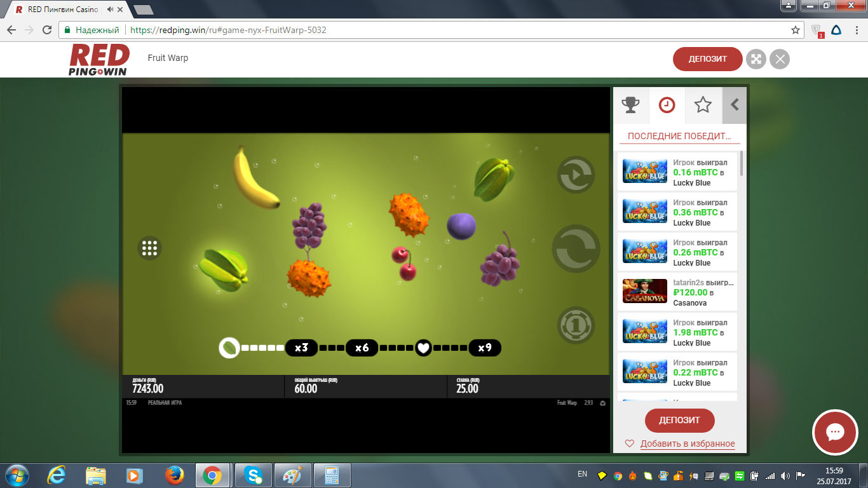Open the bet amount coin button
The width and height of the screenshot is (868, 488).
576,325
